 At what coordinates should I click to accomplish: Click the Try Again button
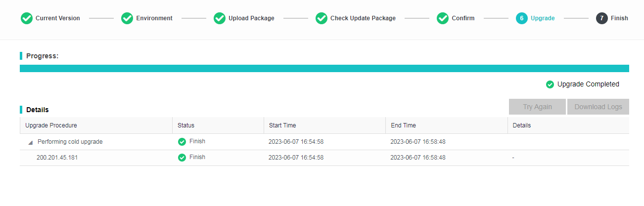537,107
